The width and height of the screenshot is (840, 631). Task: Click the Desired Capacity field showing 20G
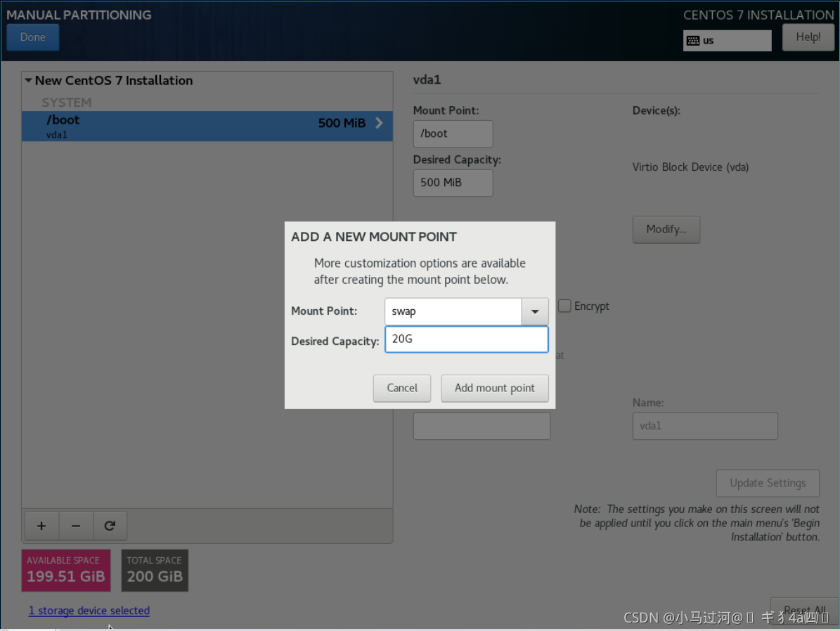pos(467,339)
